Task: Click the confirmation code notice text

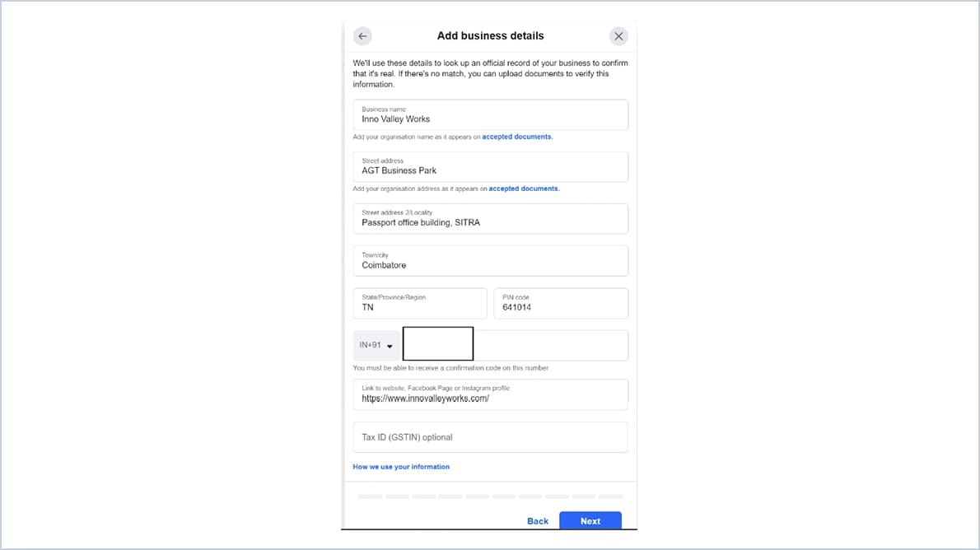Action: [450, 368]
